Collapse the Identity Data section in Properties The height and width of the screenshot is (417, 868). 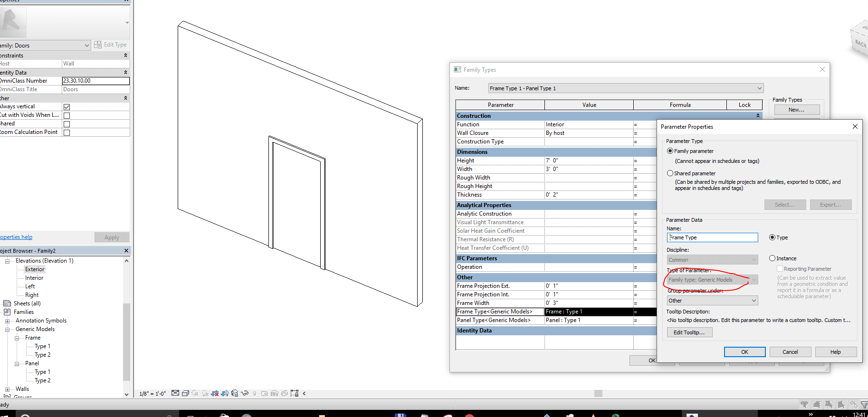pyautogui.click(x=126, y=73)
